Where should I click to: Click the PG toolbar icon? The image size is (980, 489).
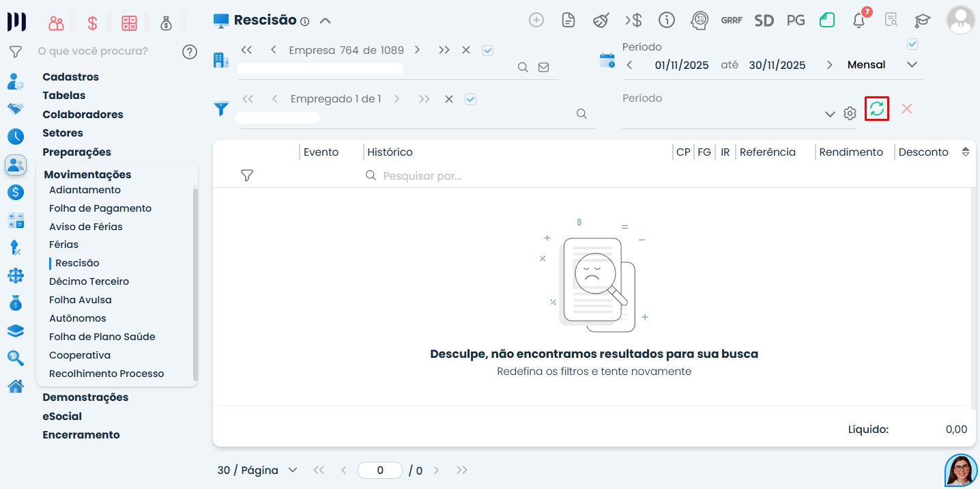(796, 20)
